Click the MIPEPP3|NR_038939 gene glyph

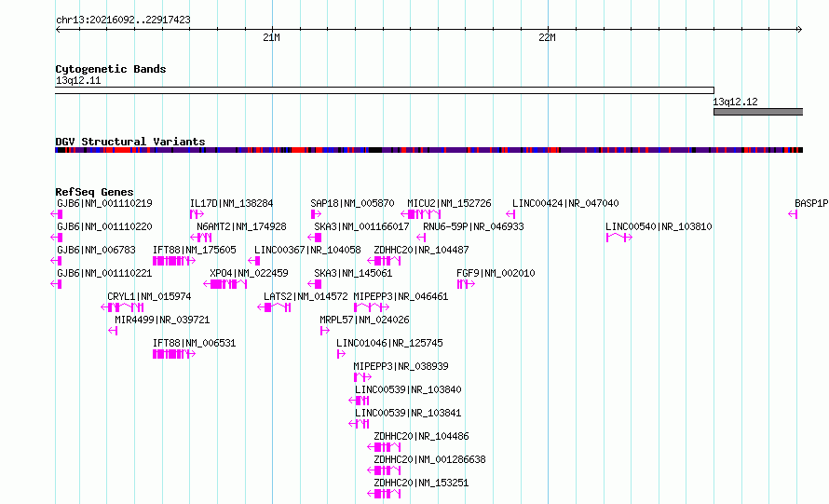[362, 377]
